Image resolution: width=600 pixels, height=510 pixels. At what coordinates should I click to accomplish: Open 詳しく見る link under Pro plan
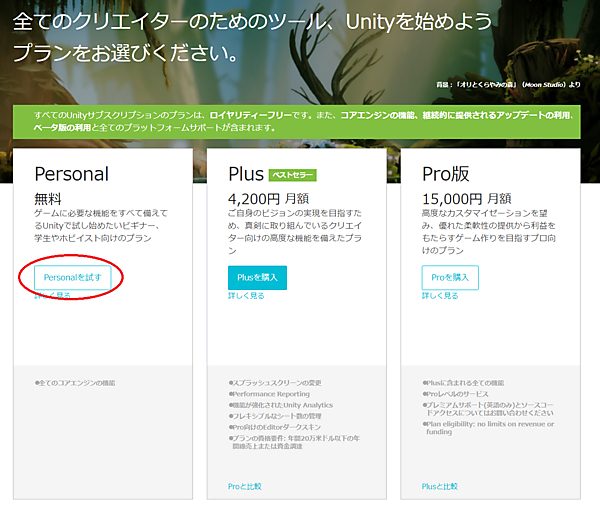pos(440,295)
